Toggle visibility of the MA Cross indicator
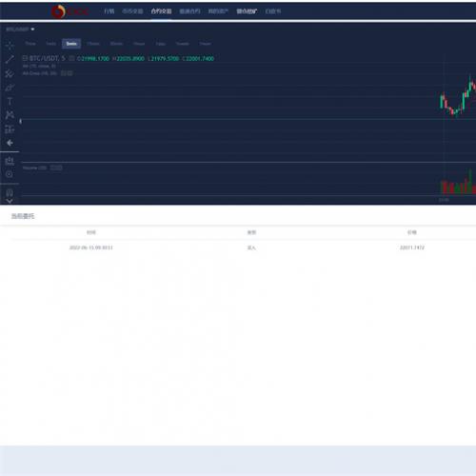 pyautogui.click(x=67, y=73)
